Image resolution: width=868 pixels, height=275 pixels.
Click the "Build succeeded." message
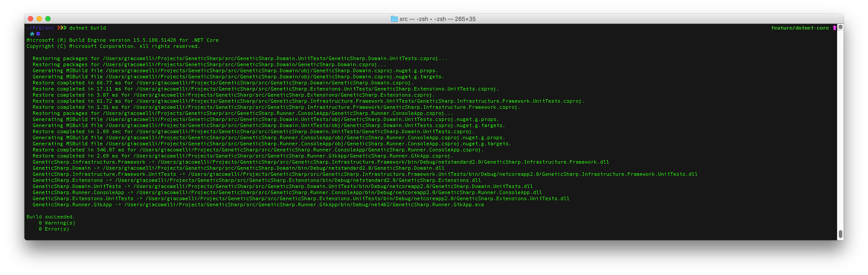pos(51,217)
